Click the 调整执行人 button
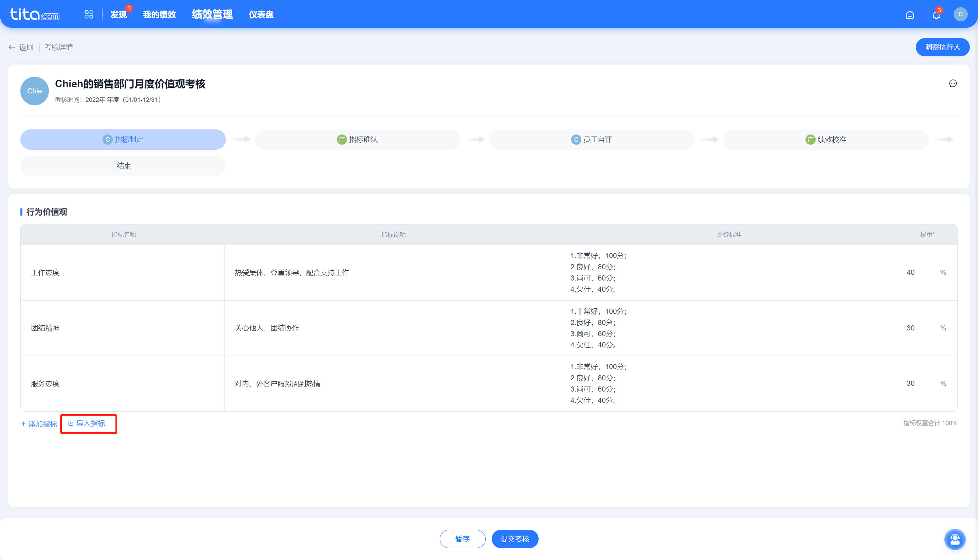 942,47
